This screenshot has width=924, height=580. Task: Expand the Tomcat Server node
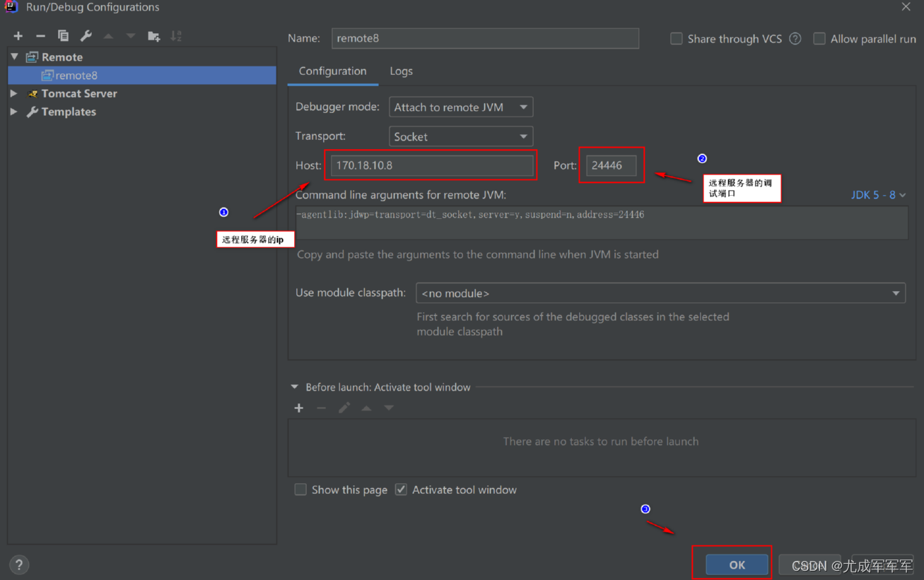(x=14, y=93)
